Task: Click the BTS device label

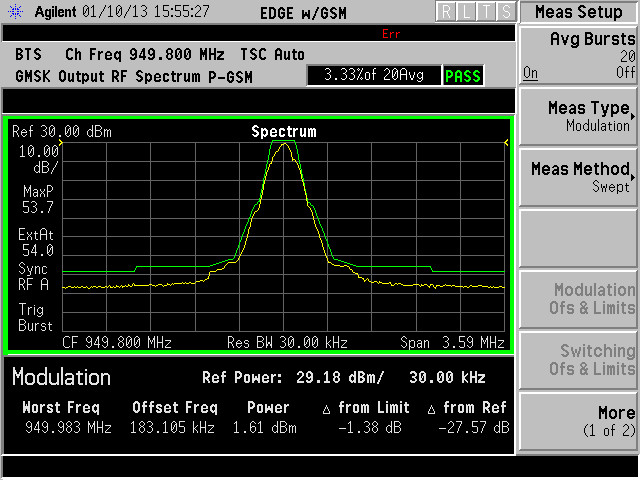Action: (28, 54)
